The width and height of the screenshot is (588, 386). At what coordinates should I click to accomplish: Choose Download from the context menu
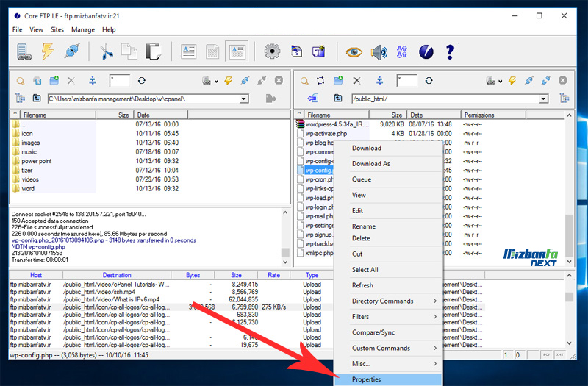(388, 149)
